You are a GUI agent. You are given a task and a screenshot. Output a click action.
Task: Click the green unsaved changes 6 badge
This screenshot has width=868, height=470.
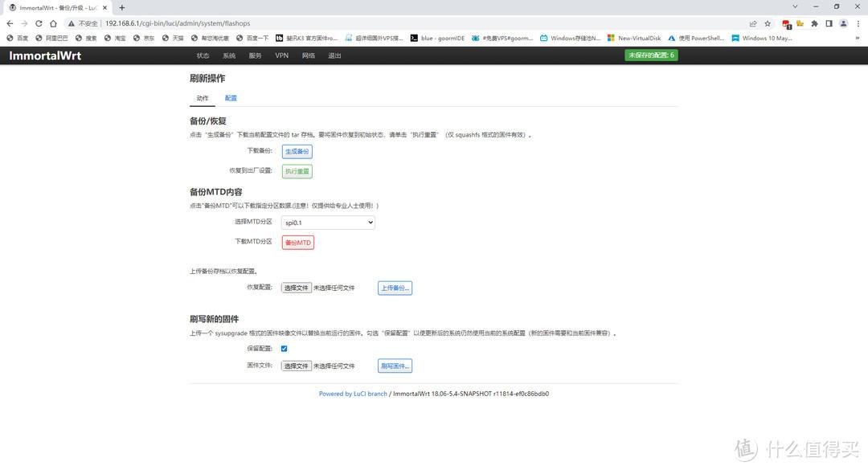click(651, 55)
